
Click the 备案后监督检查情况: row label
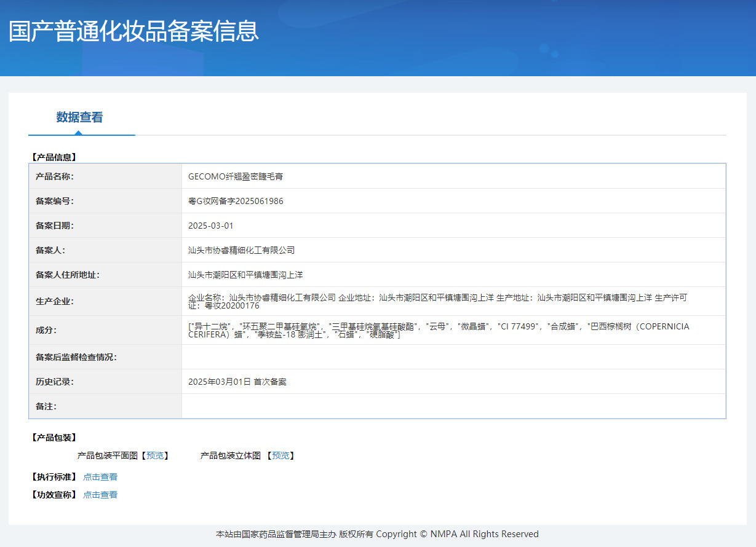click(x=76, y=357)
